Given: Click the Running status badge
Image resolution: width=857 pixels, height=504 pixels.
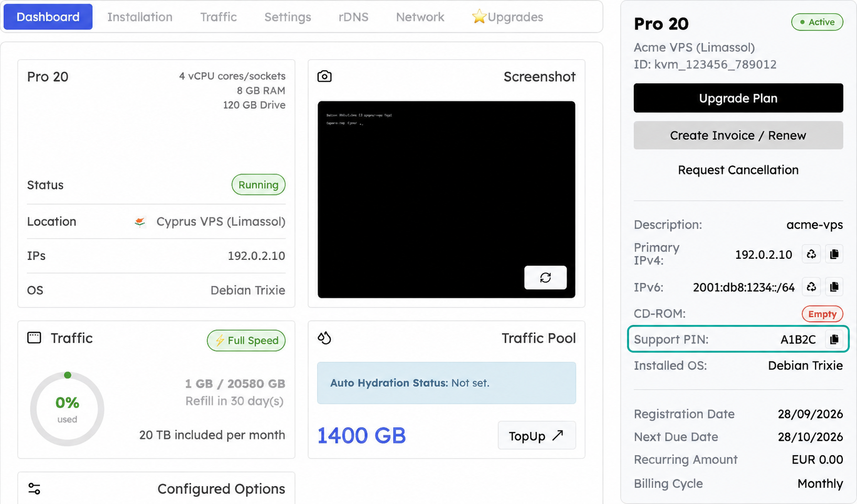Looking at the screenshot, I should click(258, 184).
